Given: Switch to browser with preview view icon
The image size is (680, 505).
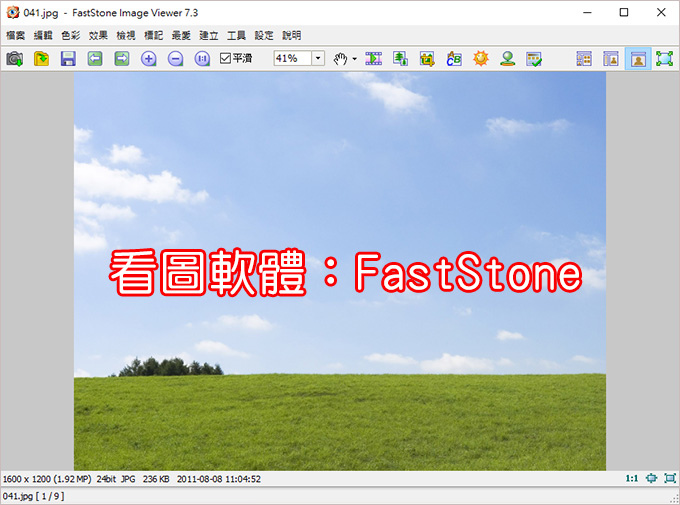Looking at the screenshot, I should click(611, 59).
